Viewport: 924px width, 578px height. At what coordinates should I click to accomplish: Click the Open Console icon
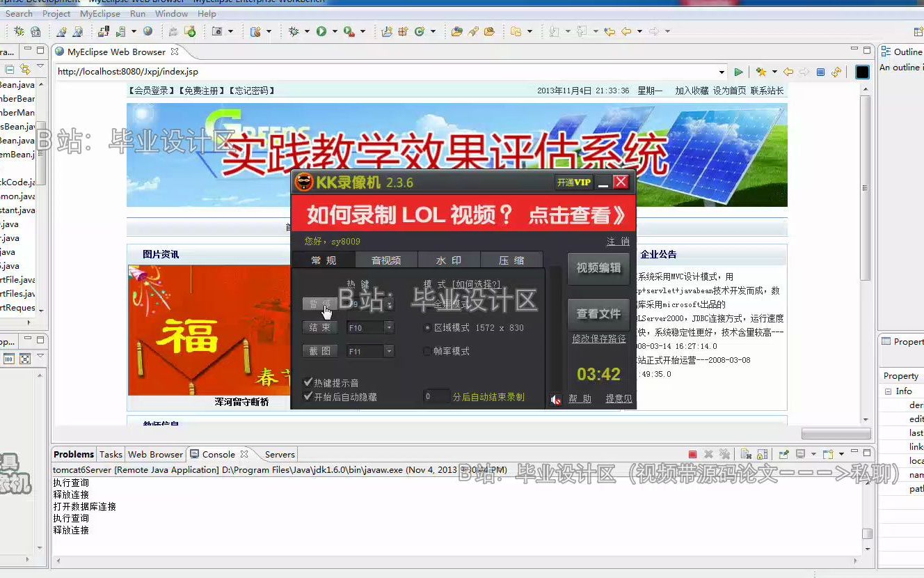pyautogui.click(x=828, y=454)
